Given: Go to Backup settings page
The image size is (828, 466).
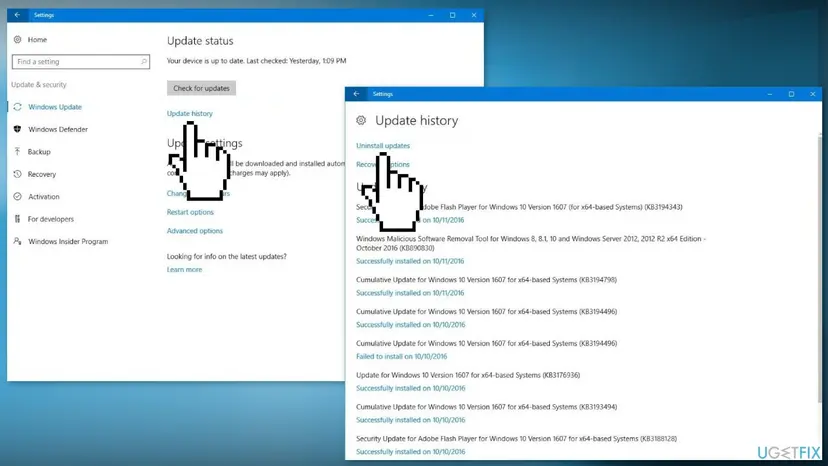Looking at the screenshot, I should pos(39,152).
